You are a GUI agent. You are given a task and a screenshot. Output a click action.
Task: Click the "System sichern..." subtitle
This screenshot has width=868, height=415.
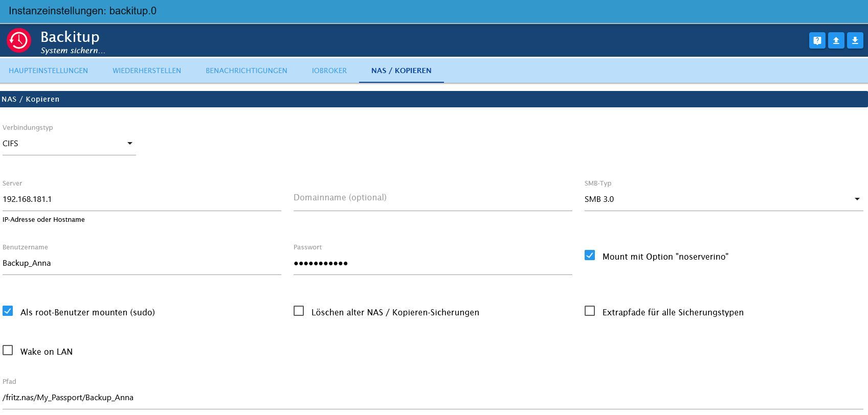pyautogui.click(x=73, y=51)
